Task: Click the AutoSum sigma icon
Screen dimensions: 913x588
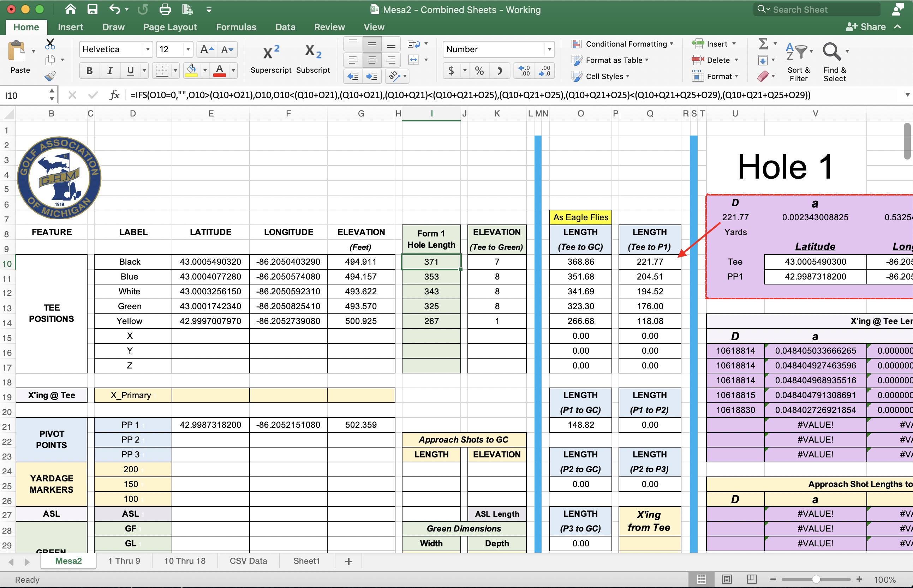Action: (x=763, y=43)
